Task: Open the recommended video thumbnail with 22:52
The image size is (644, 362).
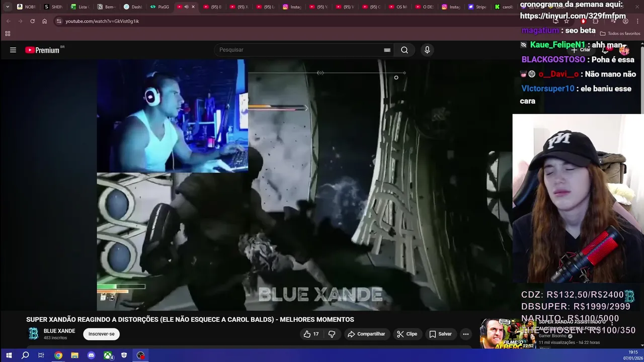Action: click(x=508, y=333)
